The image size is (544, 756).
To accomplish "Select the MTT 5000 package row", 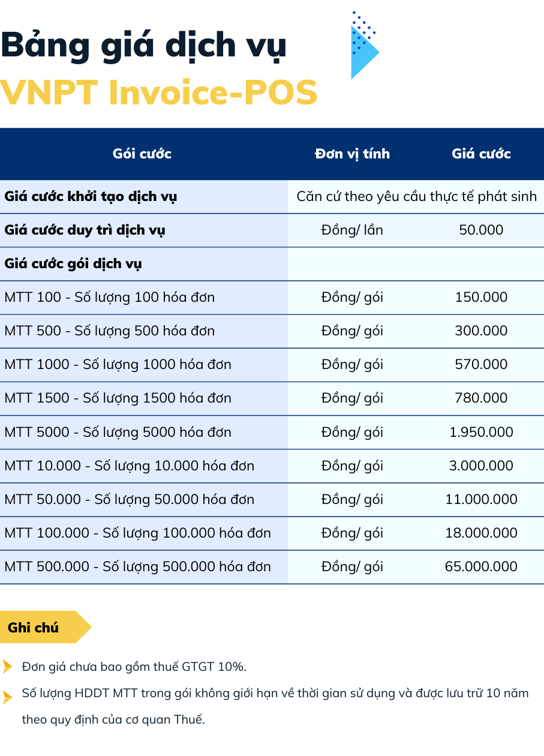I will (118, 432).
